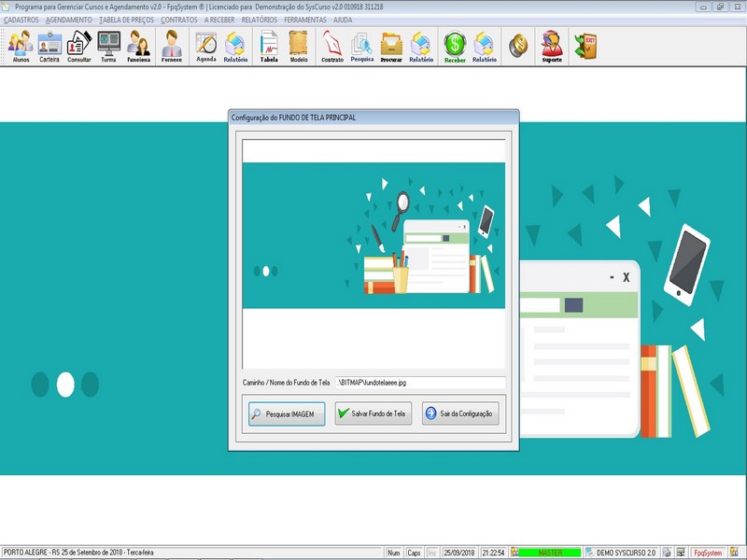Click the Sair da Configuração button
The height and width of the screenshot is (560, 747).
point(460,413)
